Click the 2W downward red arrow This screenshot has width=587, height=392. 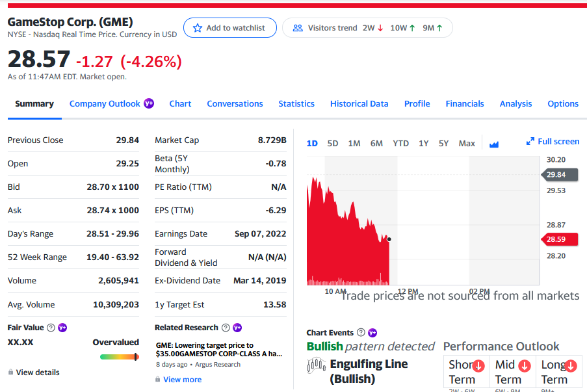click(380, 28)
